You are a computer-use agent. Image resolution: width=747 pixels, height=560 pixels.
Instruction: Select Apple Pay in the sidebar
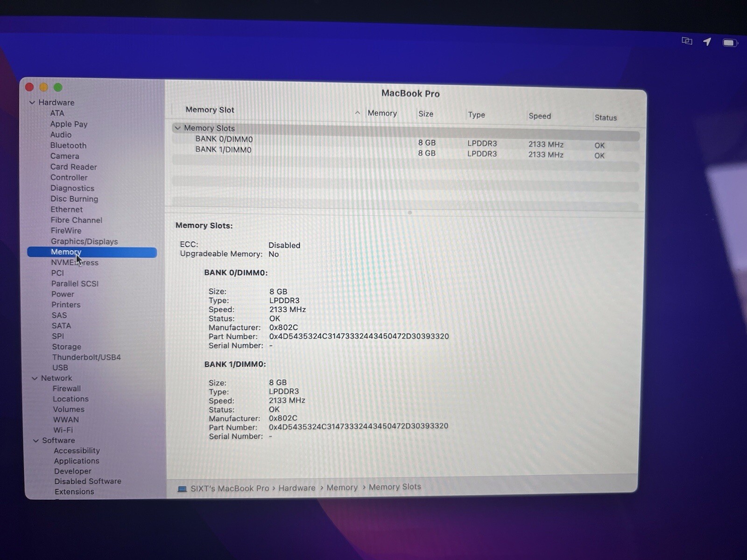(69, 124)
